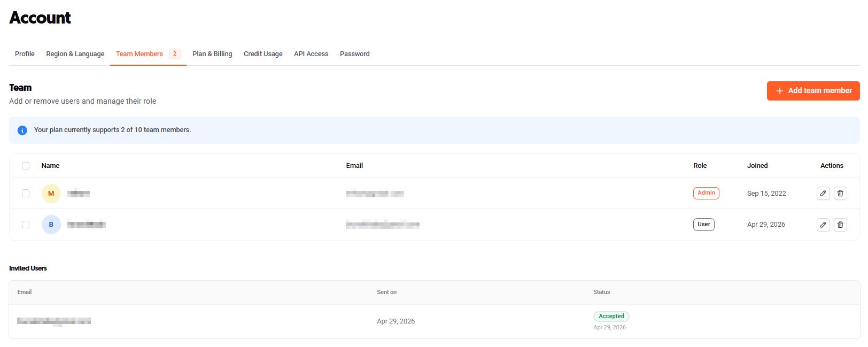This screenshot has height=347, width=868.
Task: Click the Add team member button
Action: click(x=813, y=91)
